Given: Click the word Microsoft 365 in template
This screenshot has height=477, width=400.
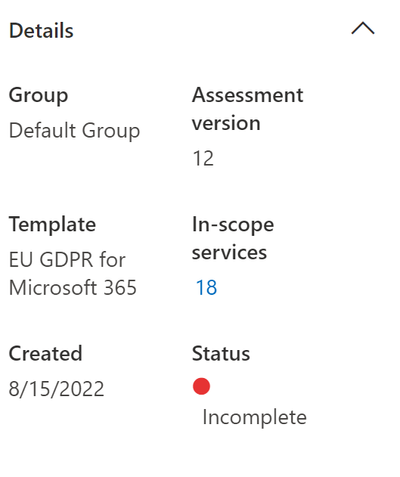Looking at the screenshot, I should 73,288.
